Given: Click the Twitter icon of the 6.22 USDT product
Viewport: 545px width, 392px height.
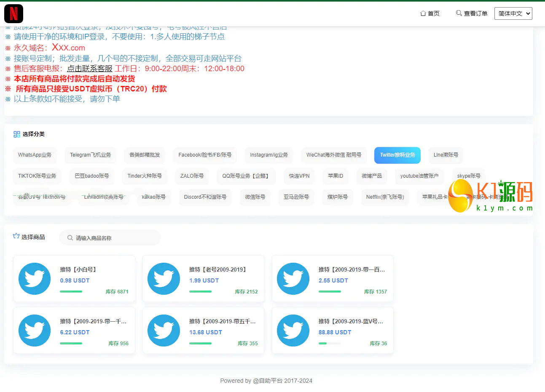Looking at the screenshot, I should pyautogui.click(x=35, y=331).
